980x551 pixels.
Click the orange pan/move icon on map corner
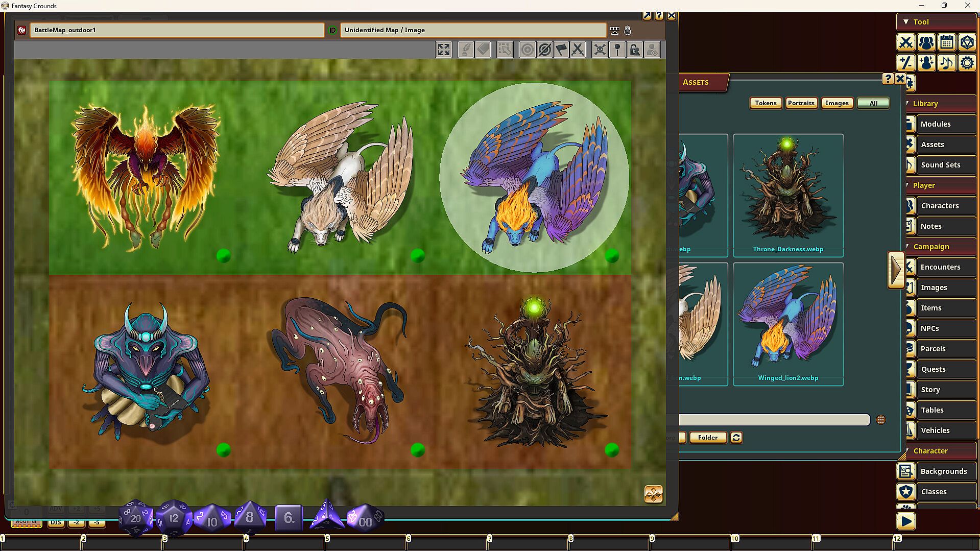[653, 494]
